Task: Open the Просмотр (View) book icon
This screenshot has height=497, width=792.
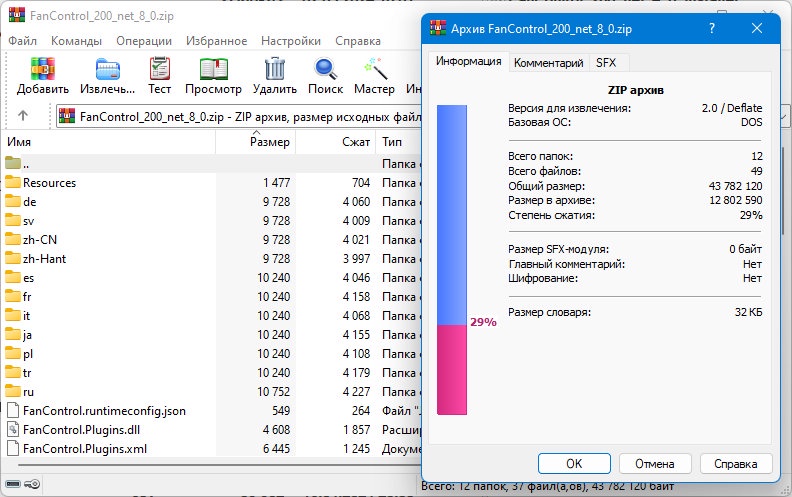Action: tap(214, 69)
